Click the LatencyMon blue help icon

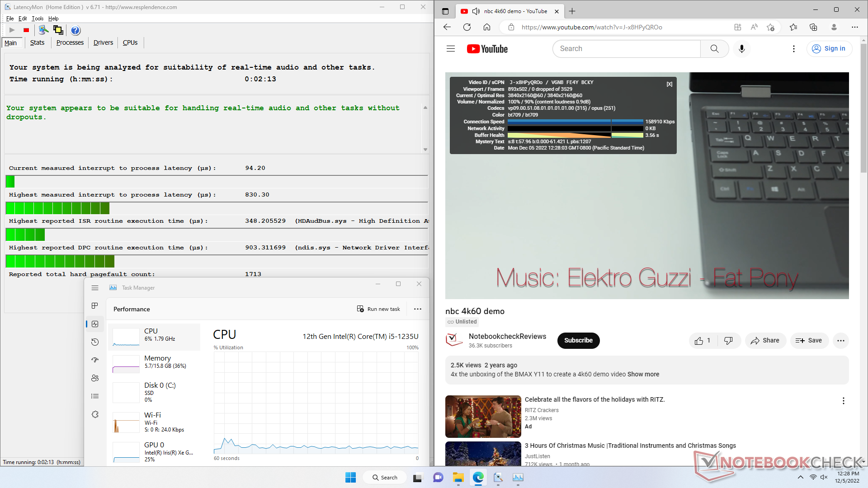click(75, 30)
